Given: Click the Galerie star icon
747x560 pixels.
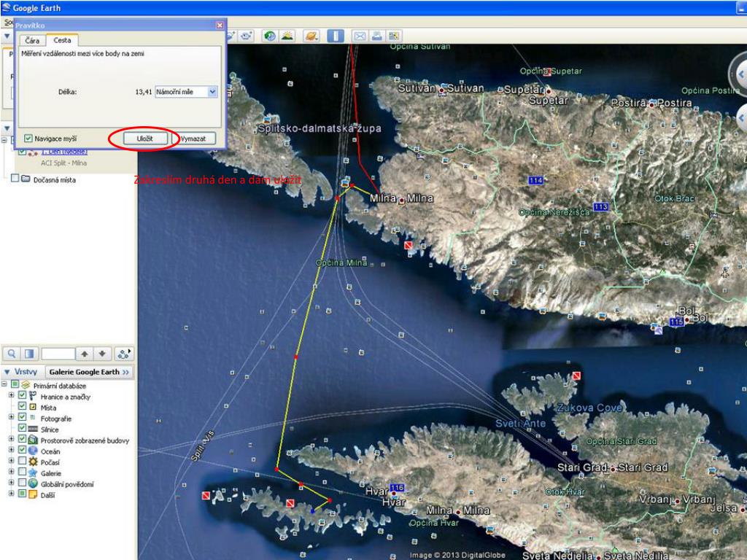Looking at the screenshot, I should point(33,472).
